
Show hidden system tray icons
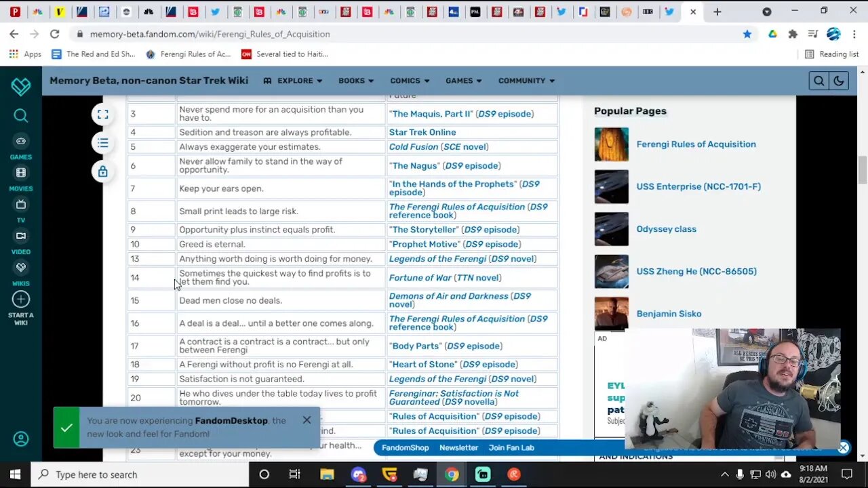(x=724, y=474)
